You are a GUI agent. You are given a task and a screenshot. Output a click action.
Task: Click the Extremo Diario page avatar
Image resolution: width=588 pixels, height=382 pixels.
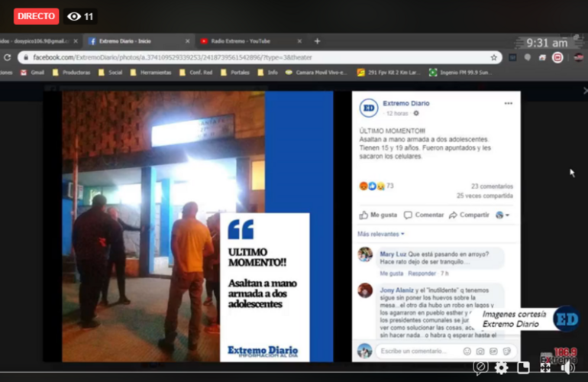tap(369, 108)
